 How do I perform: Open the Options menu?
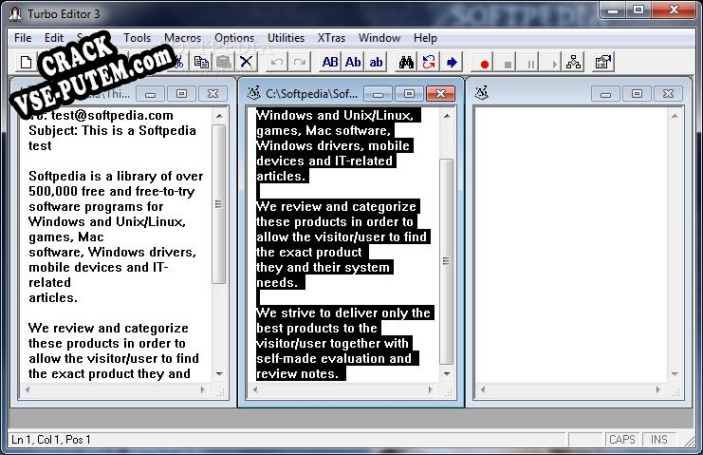click(234, 38)
